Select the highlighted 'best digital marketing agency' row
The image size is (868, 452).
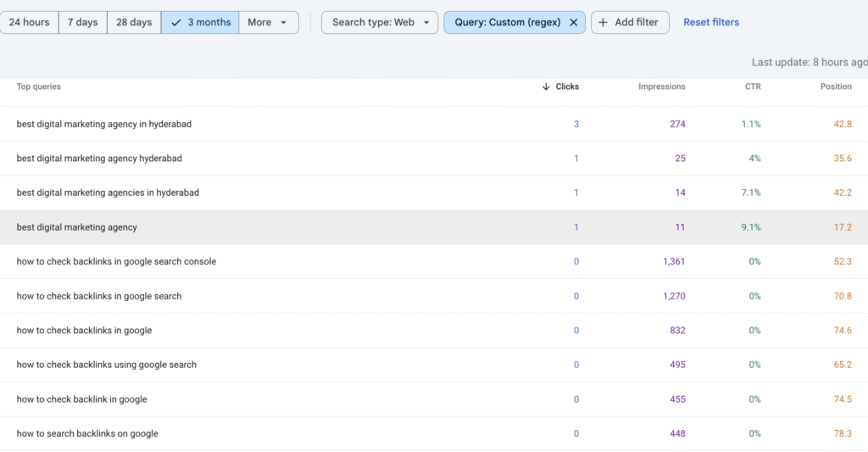pyautogui.click(x=77, y=227)
